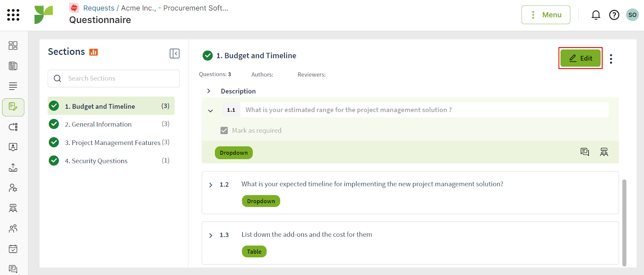Collapse the Sections panel icon
The image size is (644, 275).
[x=175, y=54]
